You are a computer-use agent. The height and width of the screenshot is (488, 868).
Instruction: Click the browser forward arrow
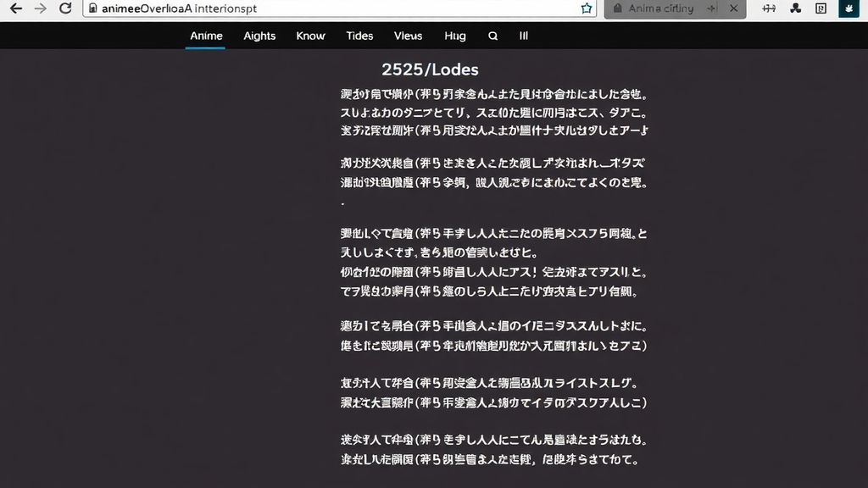(41, 8)
